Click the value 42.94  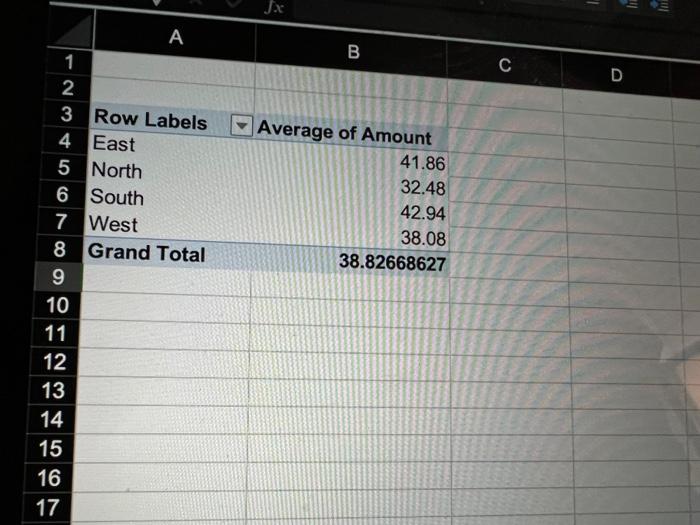point(423,212)
